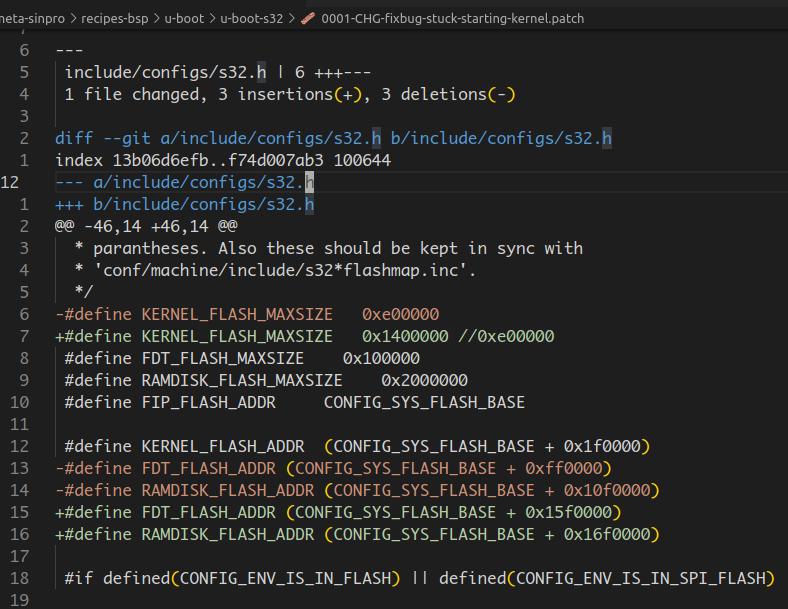Click the +++ b/include/configs/s32.h line
Viewport: 788px width, 609px height.
pyautogui.click(x=185, y=204)
